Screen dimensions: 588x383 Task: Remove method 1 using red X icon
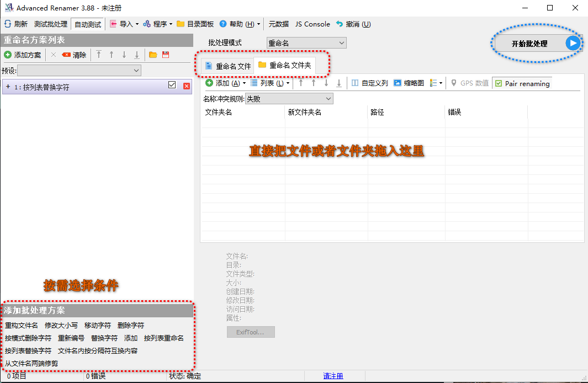(187, 86)
